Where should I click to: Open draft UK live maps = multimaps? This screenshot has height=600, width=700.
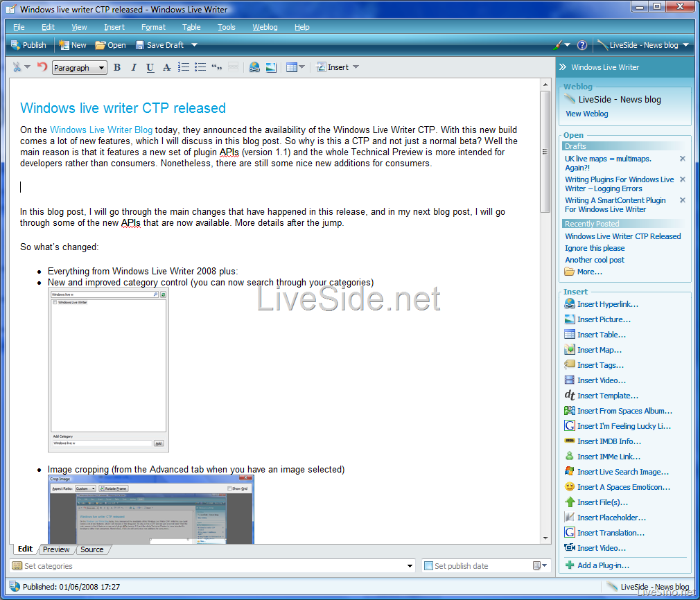[x=608, y=164]
